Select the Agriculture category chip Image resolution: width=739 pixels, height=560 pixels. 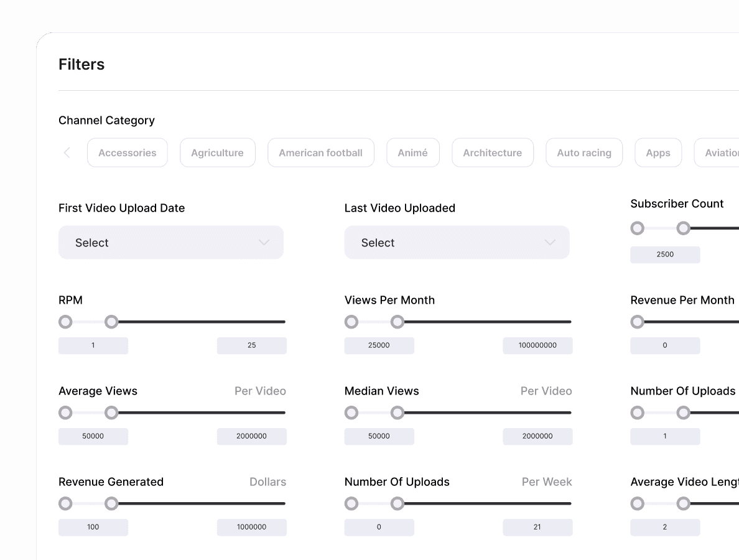click(217, 152)
